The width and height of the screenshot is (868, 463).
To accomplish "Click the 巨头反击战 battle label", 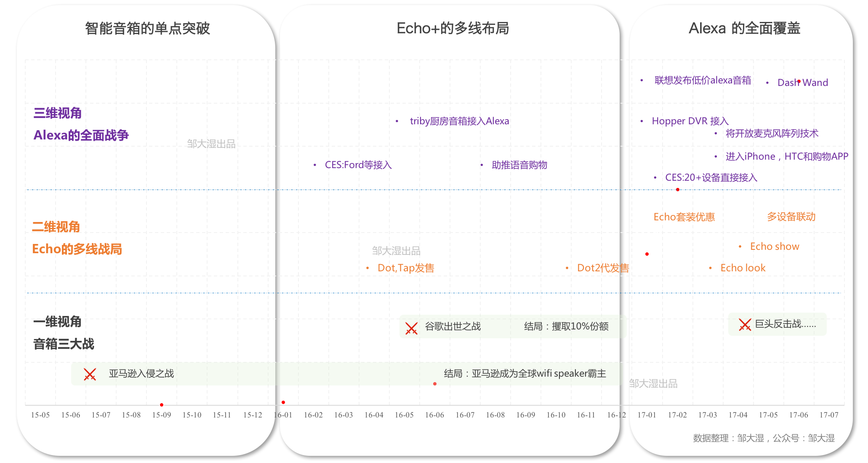I will click(x=785, y=324).
